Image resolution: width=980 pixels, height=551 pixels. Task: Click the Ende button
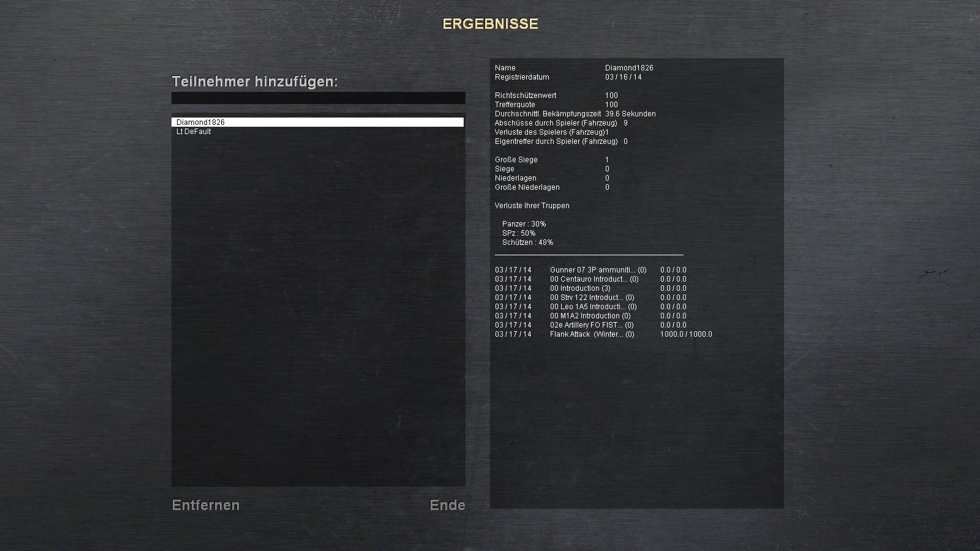pos(447,505)
